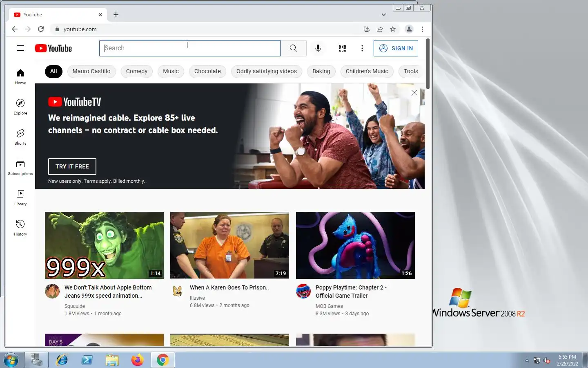The width and height of the screenshot is (588, 368).
Task: Open Library in the sidebar
Action: click(x=20, y=198)
